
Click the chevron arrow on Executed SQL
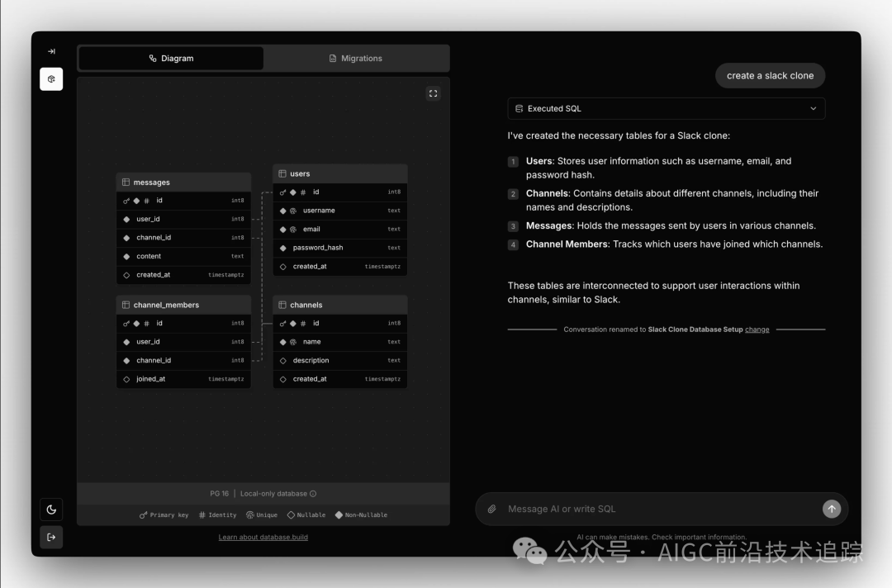[814, 109]
